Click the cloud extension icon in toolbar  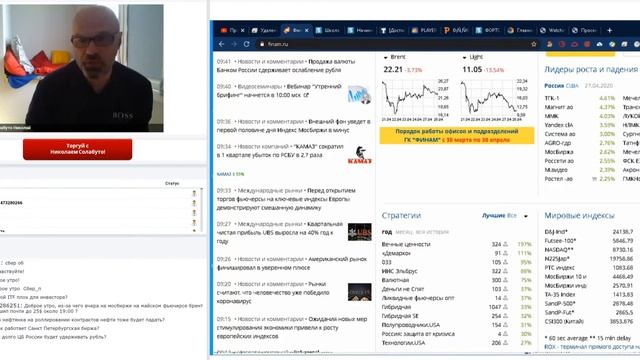pos(599,44)
